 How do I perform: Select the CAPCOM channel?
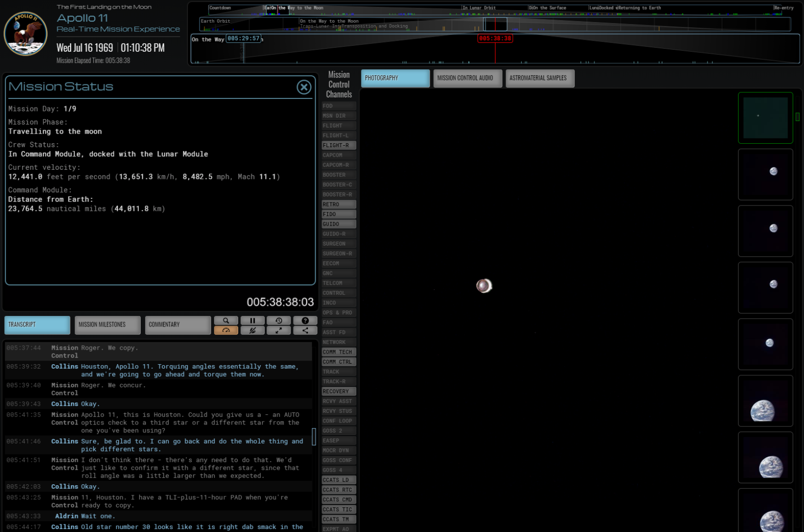(339, 155)
